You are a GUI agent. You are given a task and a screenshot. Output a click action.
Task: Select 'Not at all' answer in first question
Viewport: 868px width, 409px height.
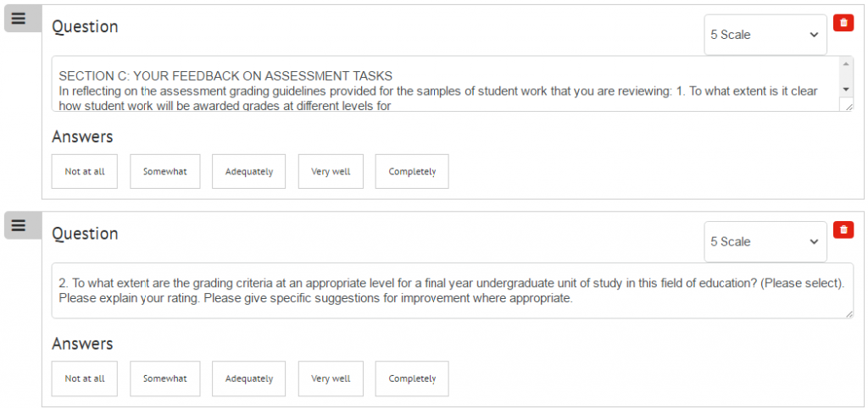[85, 171]
